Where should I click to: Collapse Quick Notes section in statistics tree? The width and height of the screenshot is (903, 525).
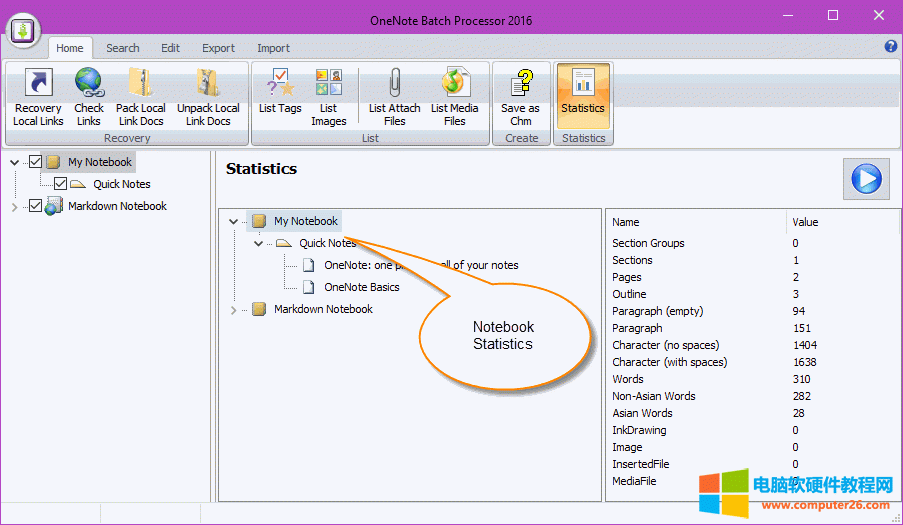click(258, 243)
